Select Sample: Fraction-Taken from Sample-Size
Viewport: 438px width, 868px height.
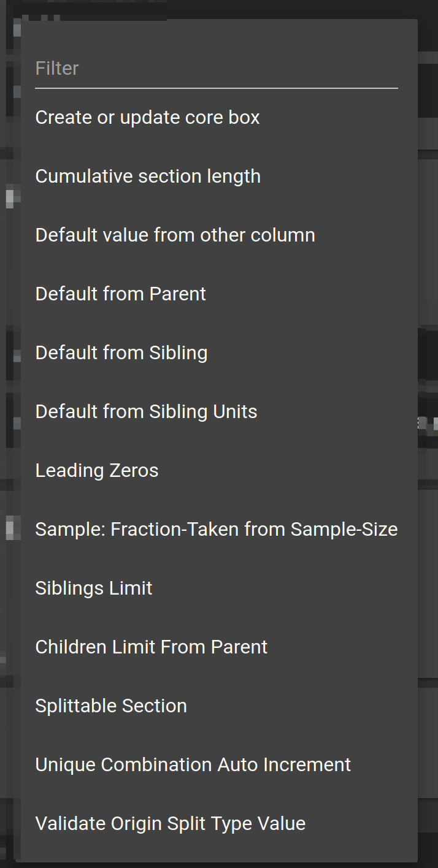(x=216, y=529)
